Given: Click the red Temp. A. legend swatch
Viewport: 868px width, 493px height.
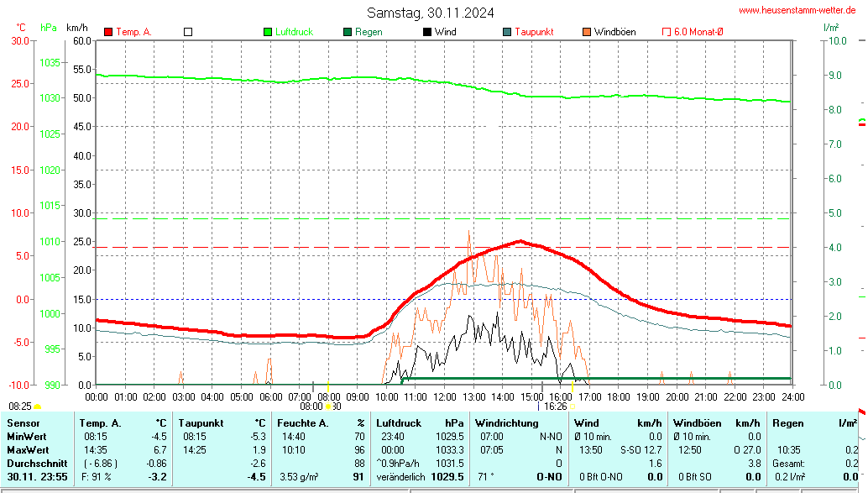Looking at the screenshot, I should 108,32.
